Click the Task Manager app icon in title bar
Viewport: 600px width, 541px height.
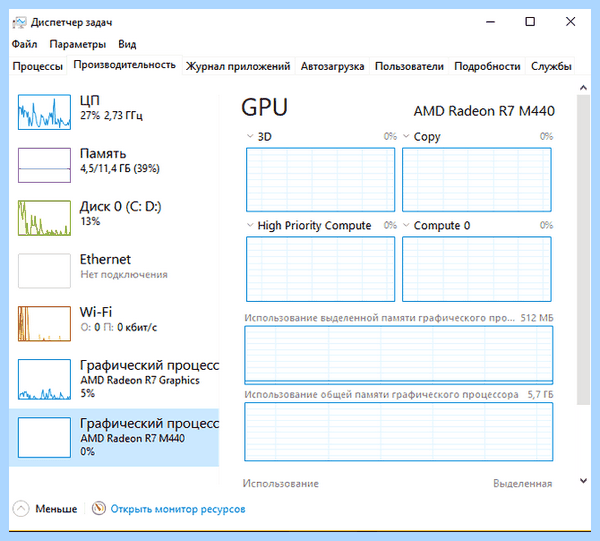[19, 22]
